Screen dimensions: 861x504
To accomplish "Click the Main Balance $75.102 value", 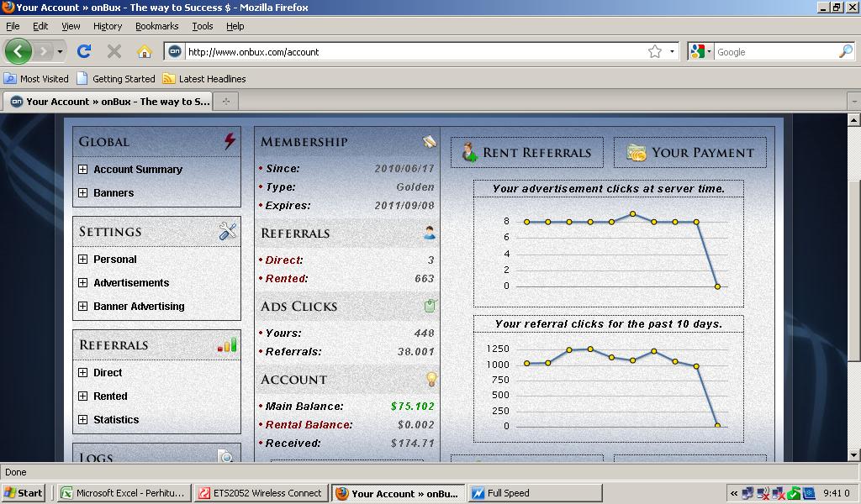I will click(412, 407).
